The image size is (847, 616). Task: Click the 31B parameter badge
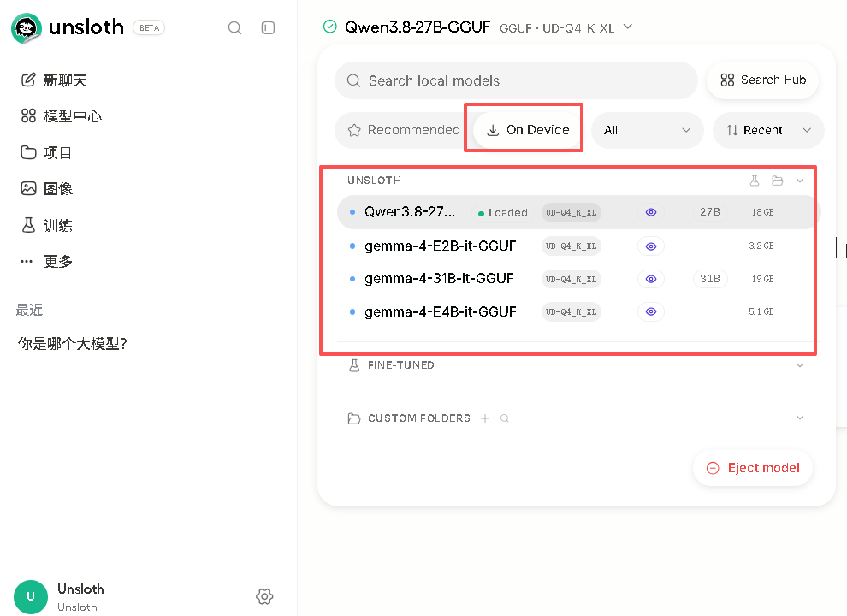(x=710, y=279)
